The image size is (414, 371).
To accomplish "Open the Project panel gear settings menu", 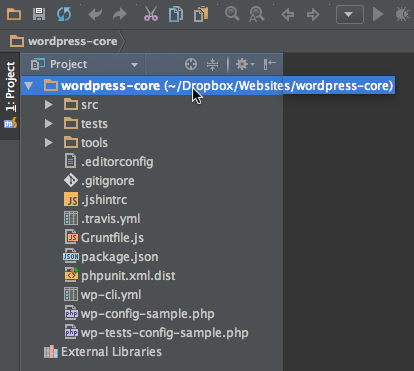I will pos(245,64).
